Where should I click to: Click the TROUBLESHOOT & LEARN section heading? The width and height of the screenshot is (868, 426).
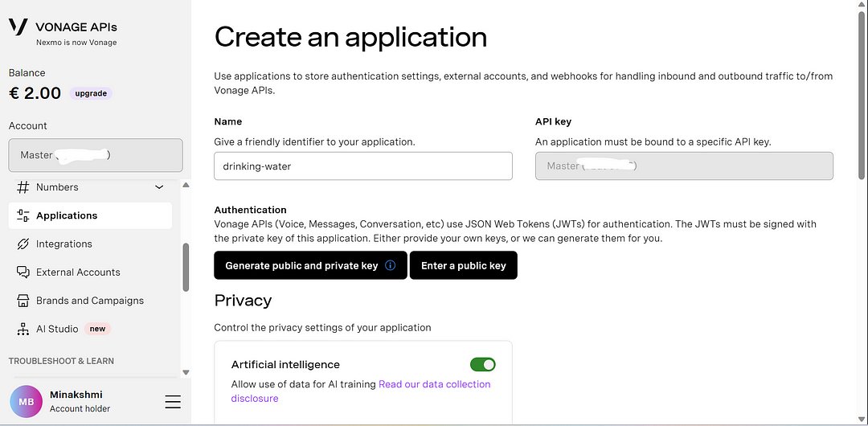pos(61,361)
